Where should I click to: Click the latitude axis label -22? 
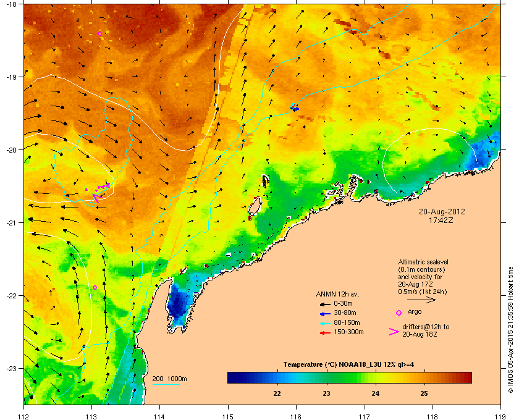coord(11,296)
